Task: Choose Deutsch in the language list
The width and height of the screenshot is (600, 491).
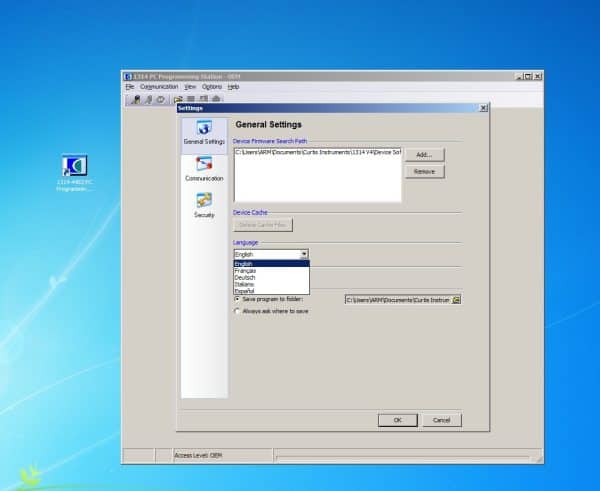Action: point(271,277)
